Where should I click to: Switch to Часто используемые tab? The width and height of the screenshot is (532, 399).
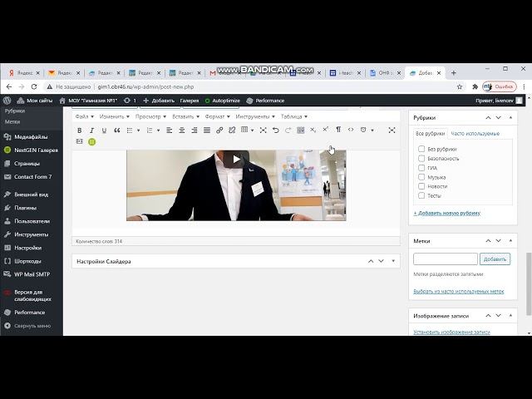tap(475, 134)
